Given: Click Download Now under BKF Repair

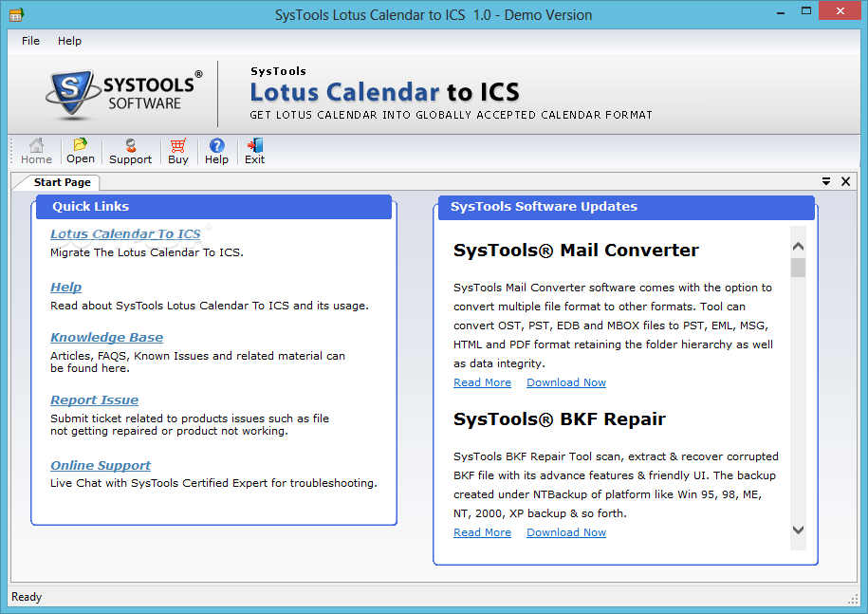Looking at the screenshot, I should [566, 532].
